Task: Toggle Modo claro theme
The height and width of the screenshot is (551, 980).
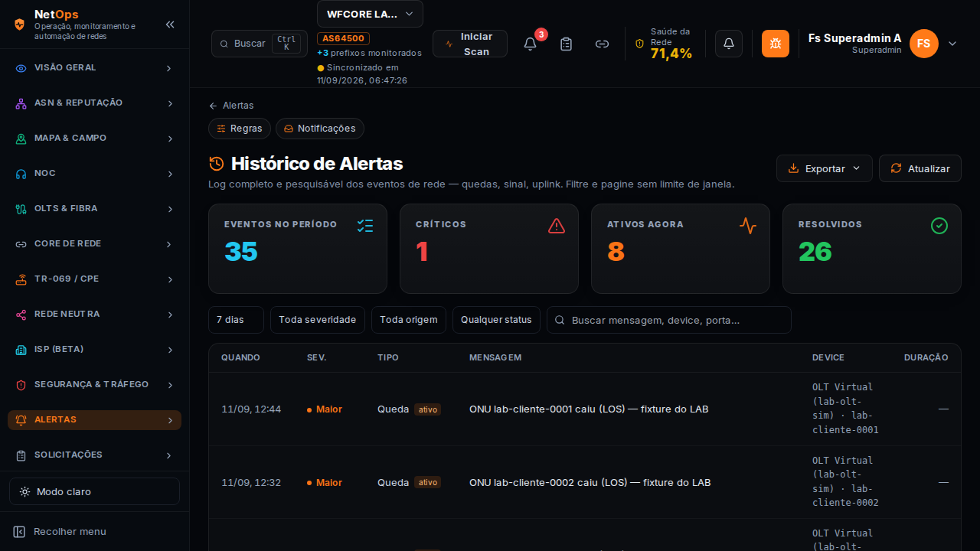Action: [94, 491]
